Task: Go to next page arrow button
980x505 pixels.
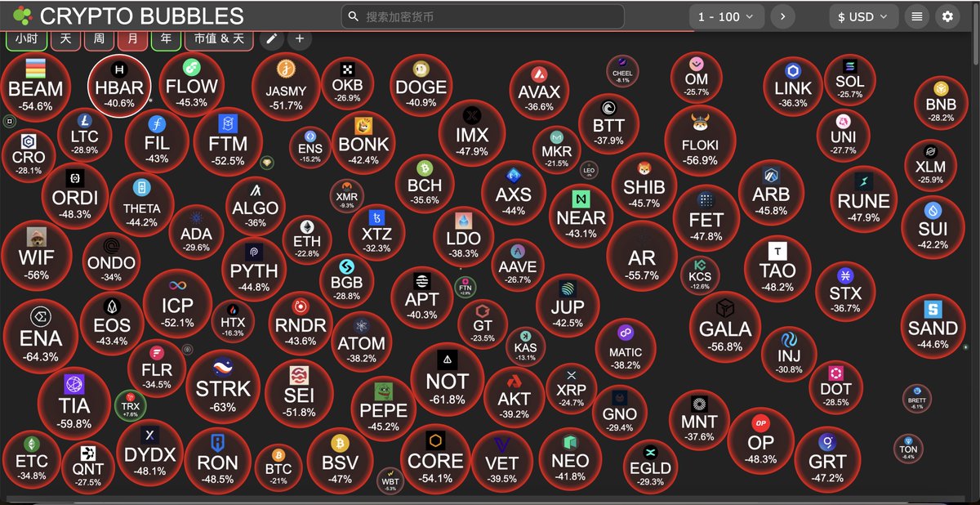Action: [782, 16]
